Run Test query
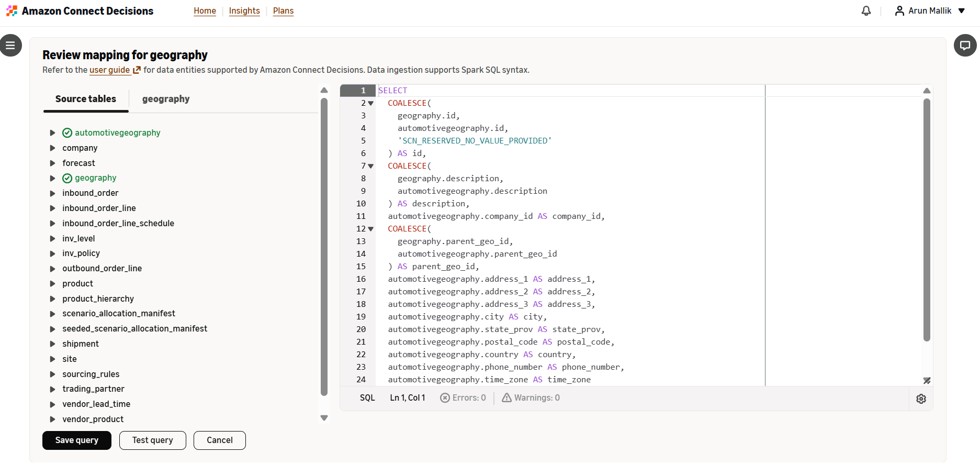This screenshot has height=464, width=980. tap(153, 440)
